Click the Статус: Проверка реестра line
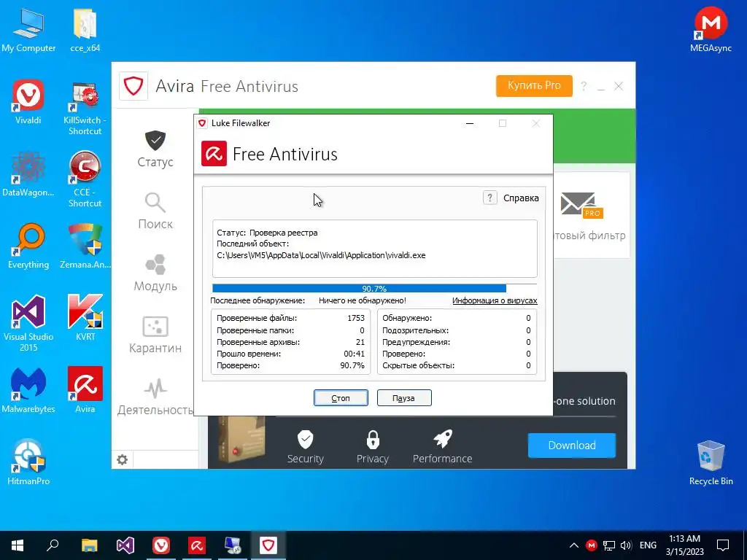Viewport: 747px width, 560px height. 267,233
